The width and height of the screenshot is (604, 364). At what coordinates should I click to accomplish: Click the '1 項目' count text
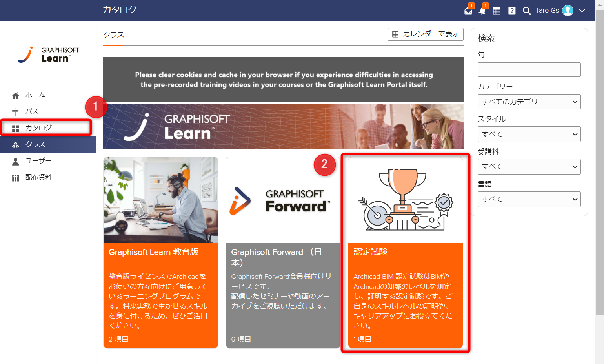[362, 339]
